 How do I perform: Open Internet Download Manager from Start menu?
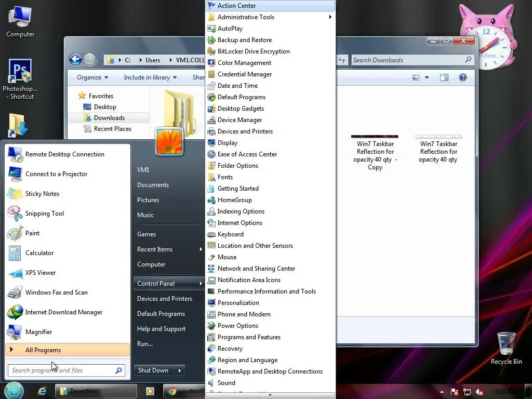click(68, 312)
